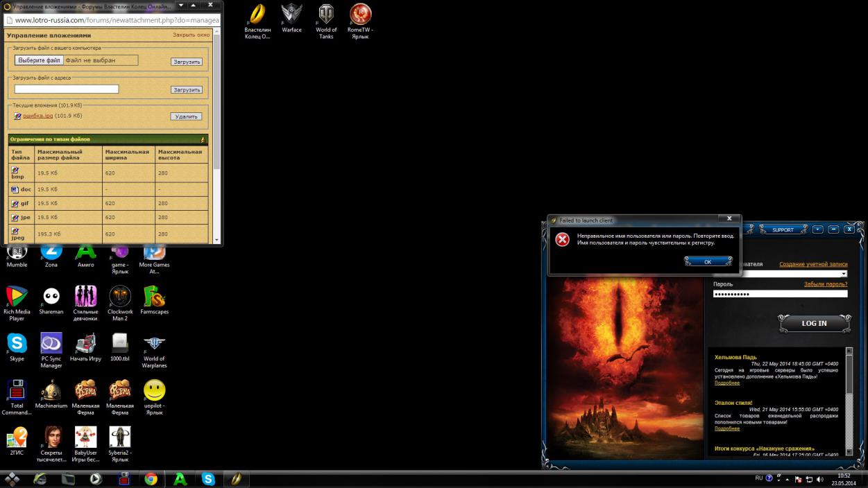Click OK in the Failed to launch client dialog

pos(708,261)
